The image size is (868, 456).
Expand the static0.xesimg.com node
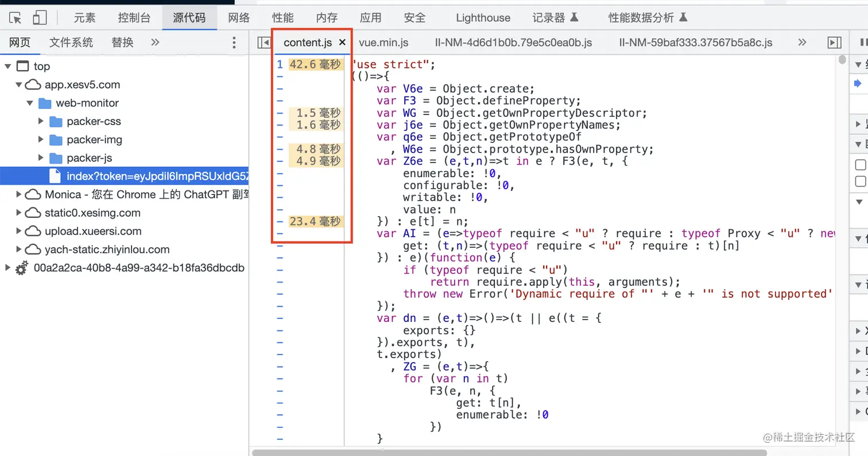[x=19, y=213]
